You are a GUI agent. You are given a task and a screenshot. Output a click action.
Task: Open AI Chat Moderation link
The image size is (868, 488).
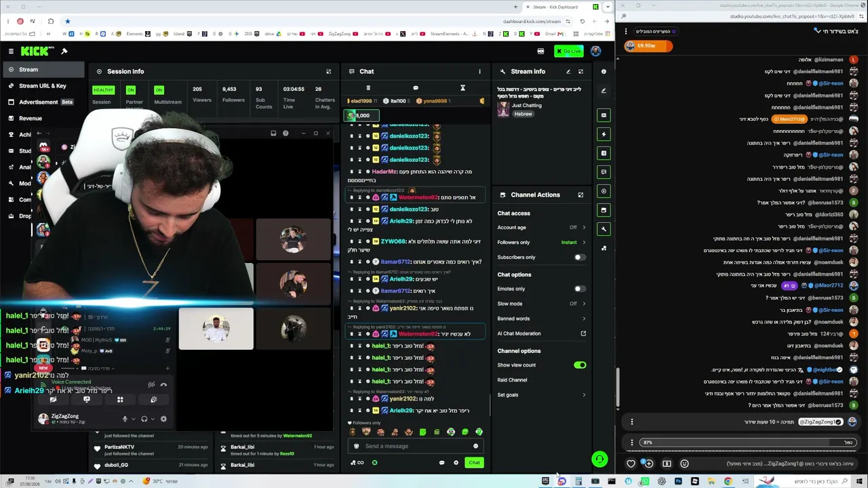click(x=541, y=333)
